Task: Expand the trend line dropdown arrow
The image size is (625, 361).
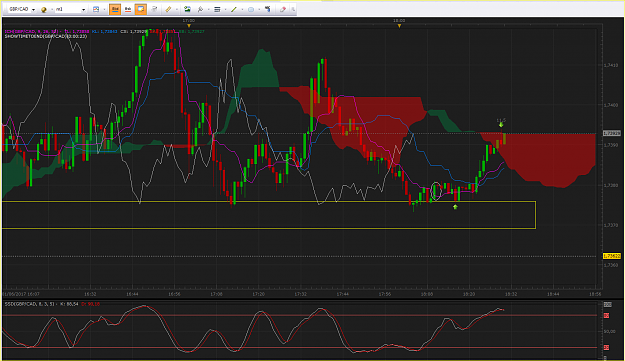Action: point(242,10)
